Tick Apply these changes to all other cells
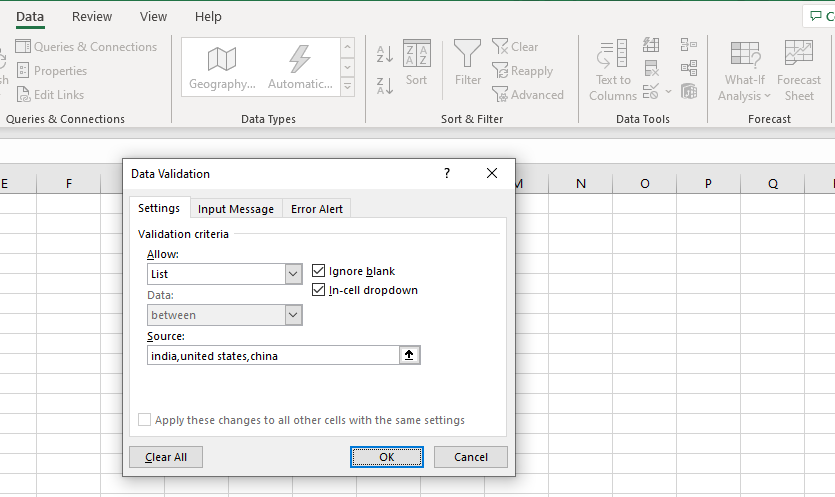This screenshot has height=497, width=835. [x=144, y=420]
